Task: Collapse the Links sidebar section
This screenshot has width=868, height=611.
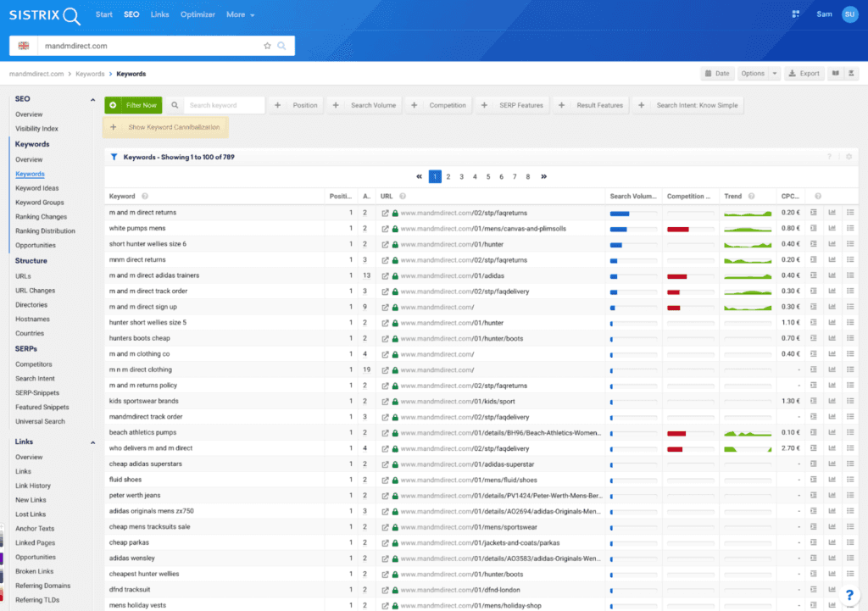Action: [92, 442]
